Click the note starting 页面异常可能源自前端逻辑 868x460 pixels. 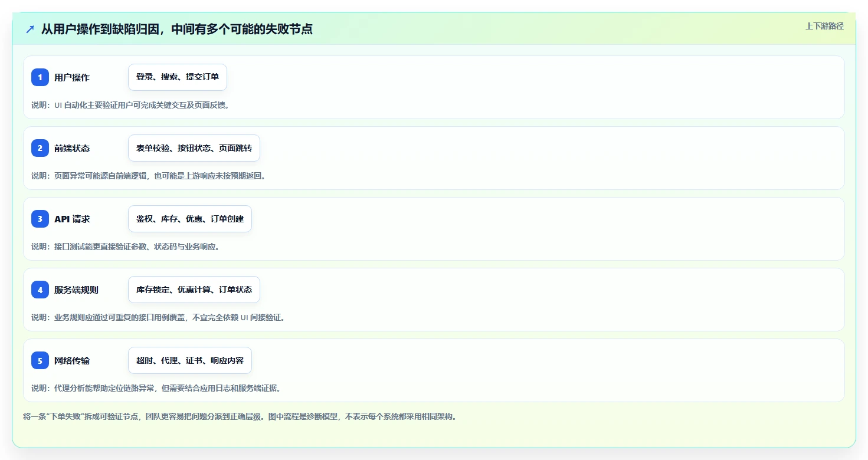(x=148, y=176)
